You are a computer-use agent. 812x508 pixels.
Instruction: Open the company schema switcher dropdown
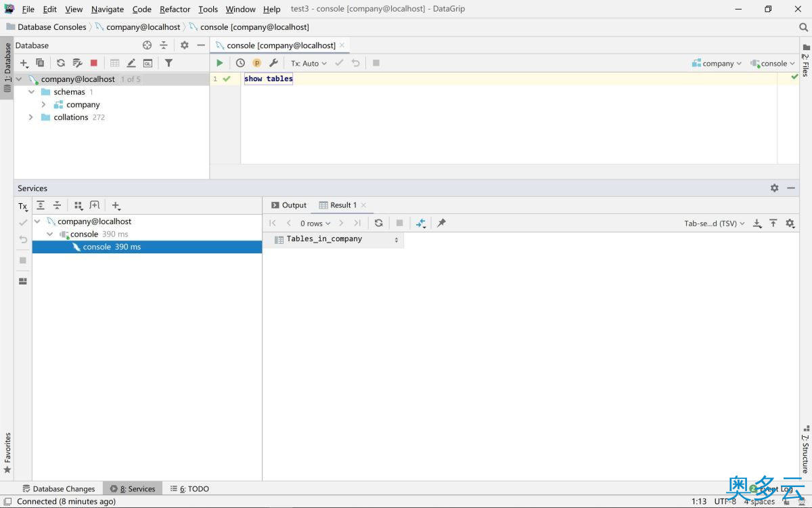click(717, 63)
